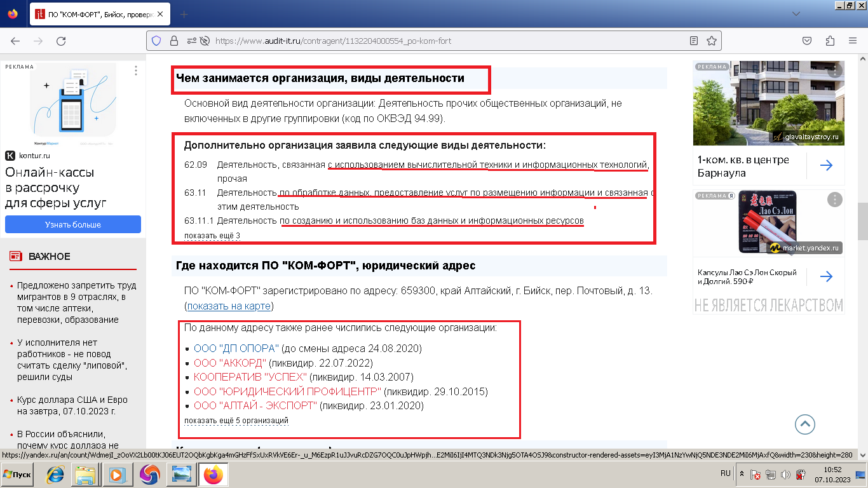Toggle reader view in the address bar
This screenshot has height=488, width=868.
694,41
